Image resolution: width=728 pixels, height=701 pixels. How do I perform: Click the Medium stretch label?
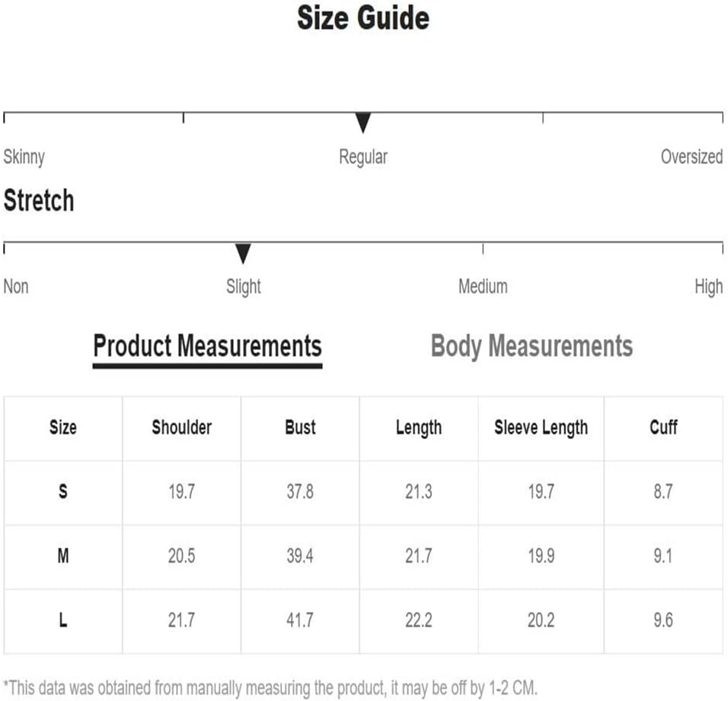pos(483,286)
